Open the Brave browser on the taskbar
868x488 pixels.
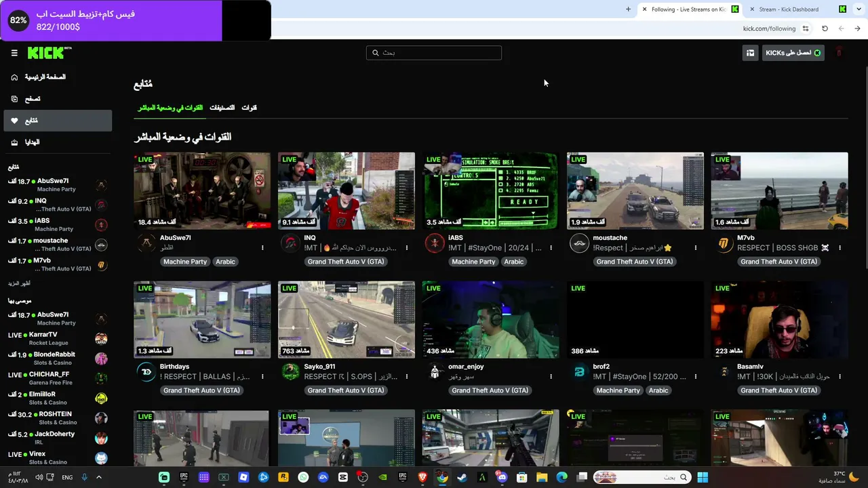[x=422, y=477]
